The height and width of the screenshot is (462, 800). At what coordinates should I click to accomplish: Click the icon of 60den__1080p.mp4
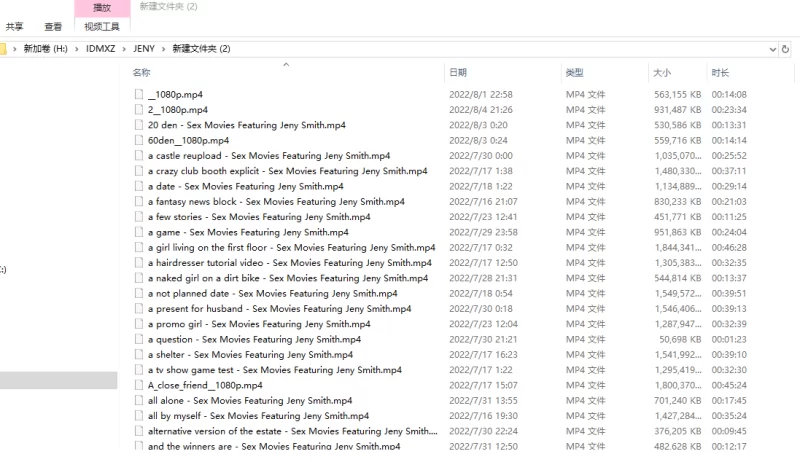(x=139, y=141)
